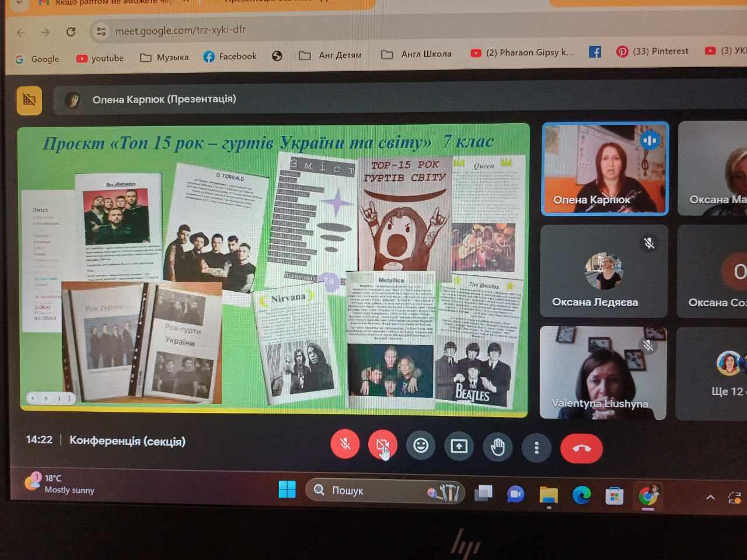Open the Windows Start menu
Image resolution: width=747 pixels, height=560 pixels.
287,489
